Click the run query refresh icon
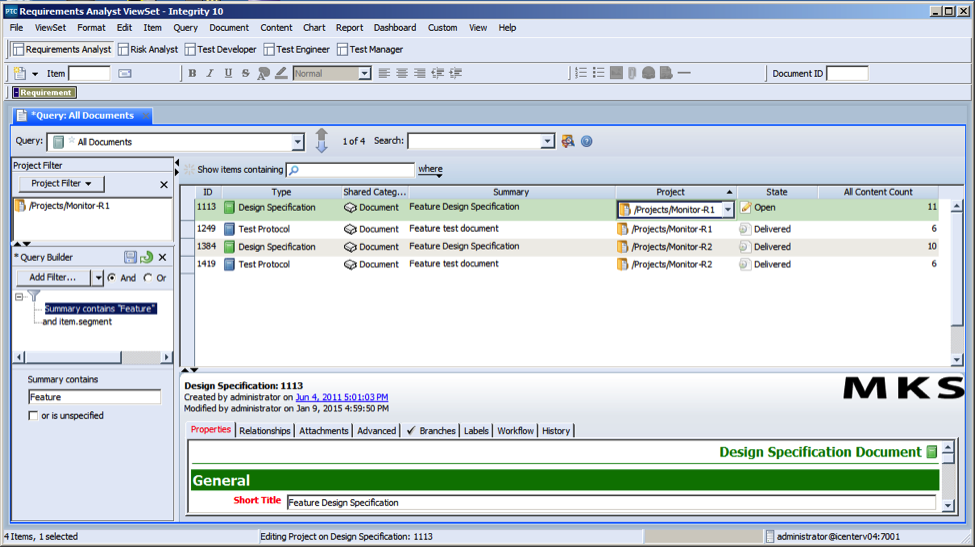This screenshot has width=975, height=548. pos(147,257)
